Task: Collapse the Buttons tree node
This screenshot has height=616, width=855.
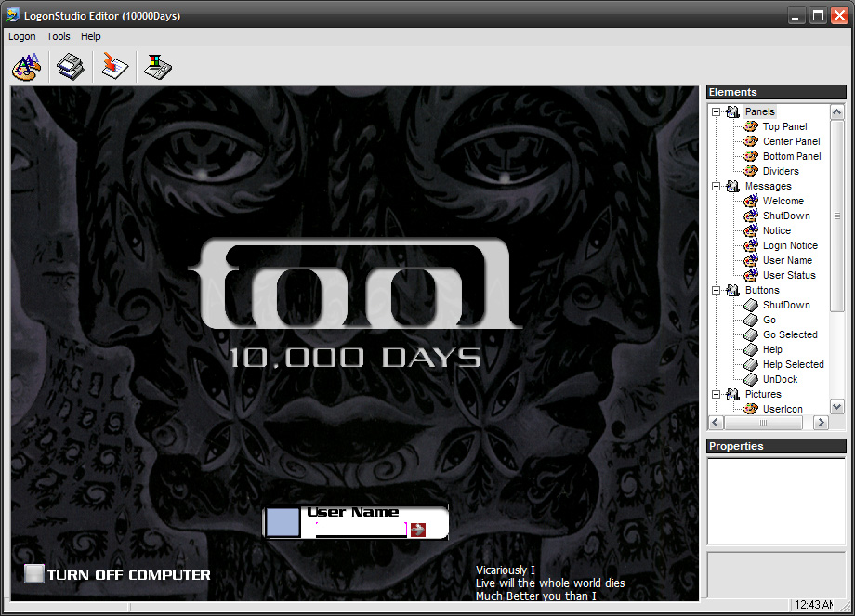Action: click(716, 291)
